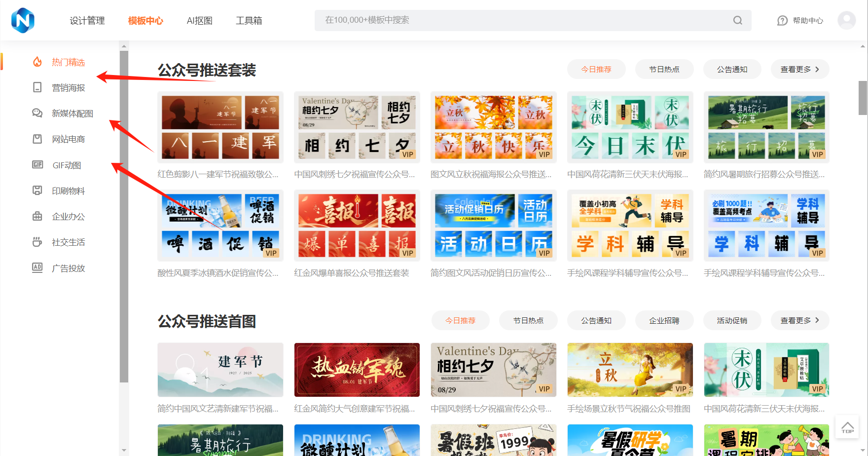Image resolution: width=868 pixels, height=456 pixels.
Task: Select the 营销海报 poster icon in sidebar
Action: [x=37, y=88]
